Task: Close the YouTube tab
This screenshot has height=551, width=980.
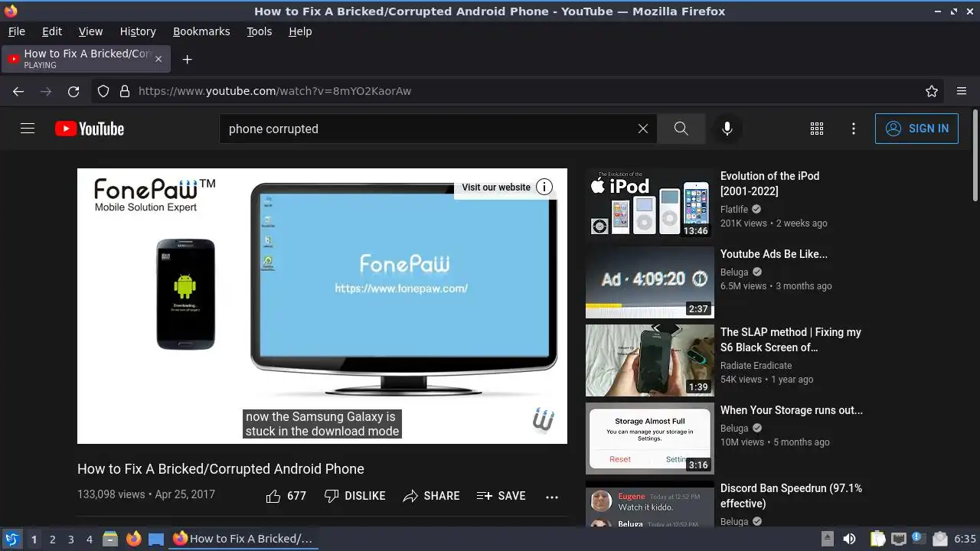Action: 158,59
